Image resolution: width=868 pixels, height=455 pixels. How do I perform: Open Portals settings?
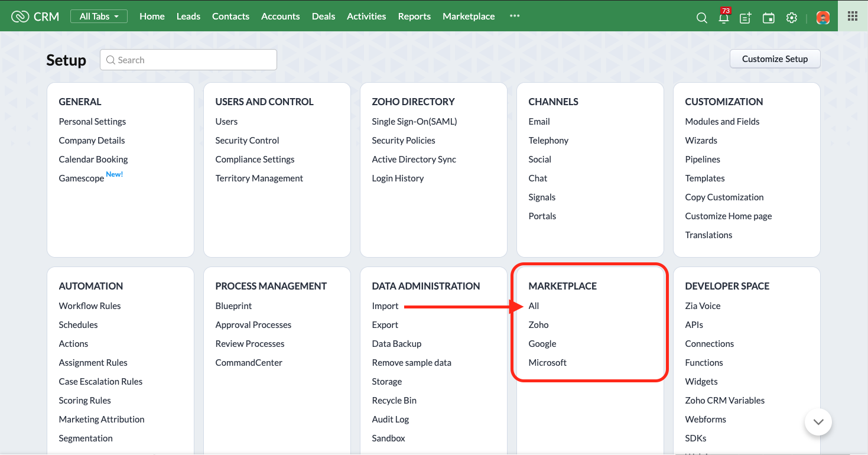[x=542, y=216]
